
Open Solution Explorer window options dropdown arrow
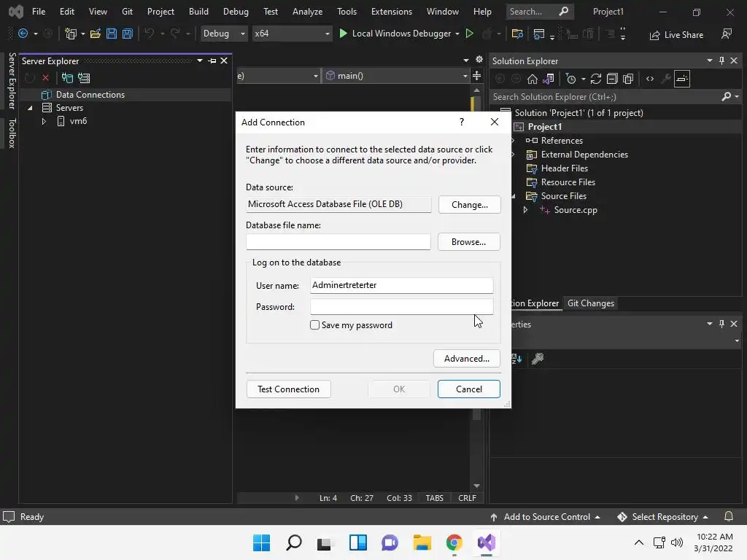(x=709, y=61)
